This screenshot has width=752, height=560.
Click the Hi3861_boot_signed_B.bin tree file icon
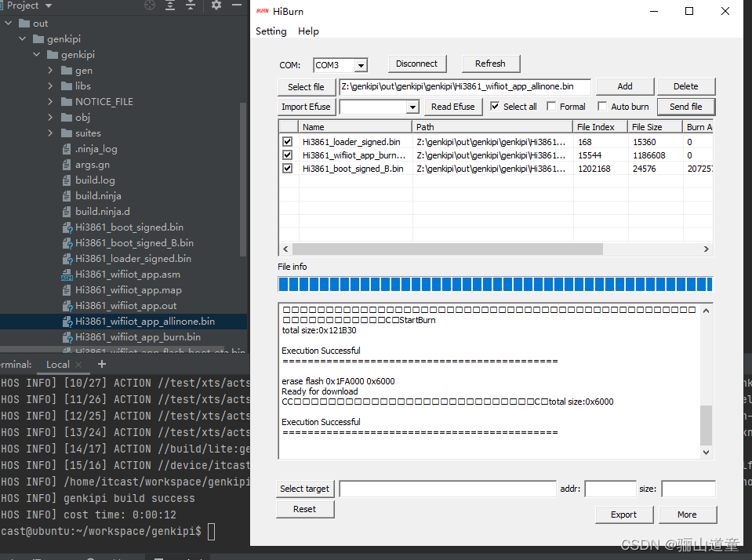(x=67, y=243)
